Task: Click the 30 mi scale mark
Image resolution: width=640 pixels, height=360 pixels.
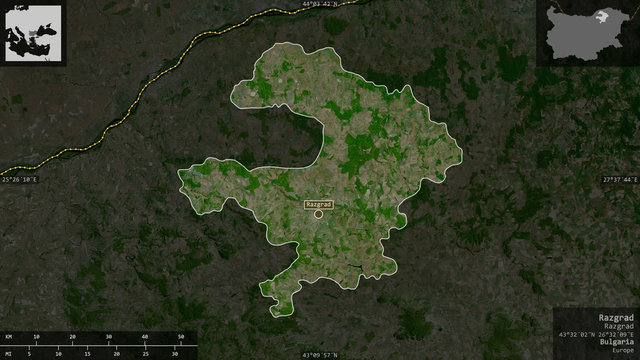Action: [175, 354]
